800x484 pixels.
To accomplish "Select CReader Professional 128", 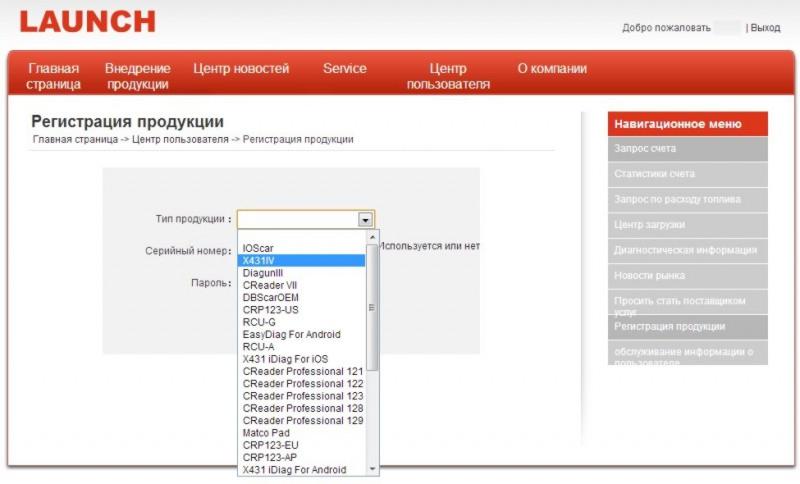I will pos(302,408).
